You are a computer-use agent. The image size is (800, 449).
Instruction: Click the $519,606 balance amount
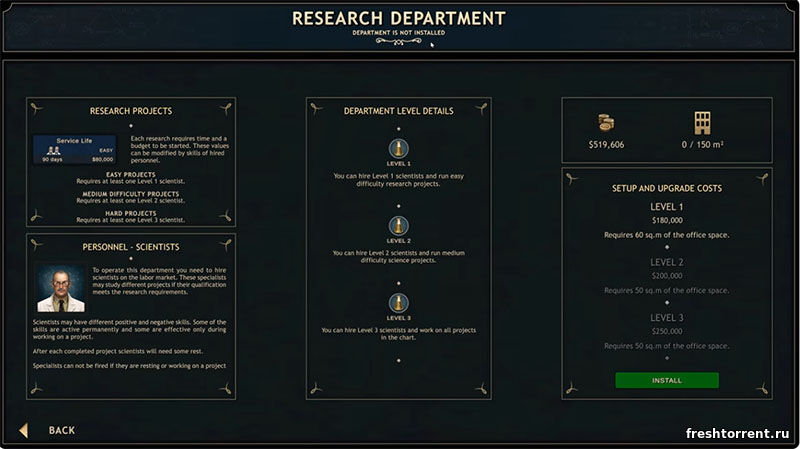[606, 145]
